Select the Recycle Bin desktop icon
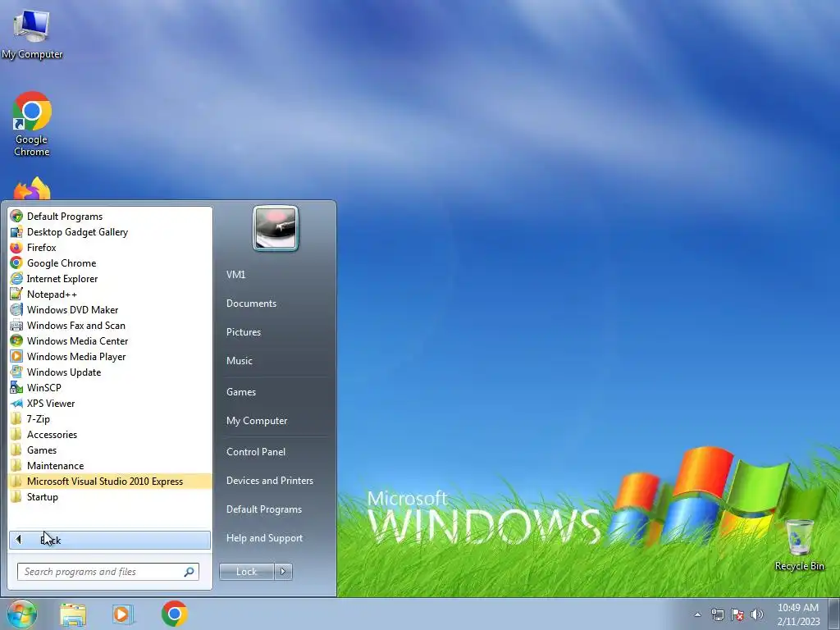This screenshot has height=630, width=840. pos(799,545)
